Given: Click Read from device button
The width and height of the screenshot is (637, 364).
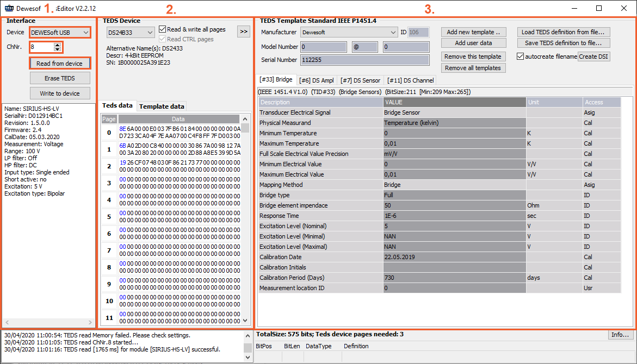Looking at the screenshot, I should (x=60, y=64).
